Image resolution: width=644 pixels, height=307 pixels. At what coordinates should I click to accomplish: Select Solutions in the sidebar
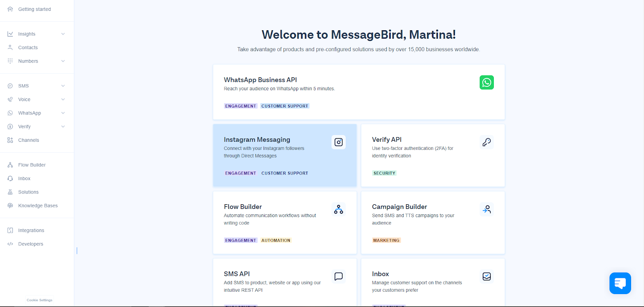[x=28, y=192]
